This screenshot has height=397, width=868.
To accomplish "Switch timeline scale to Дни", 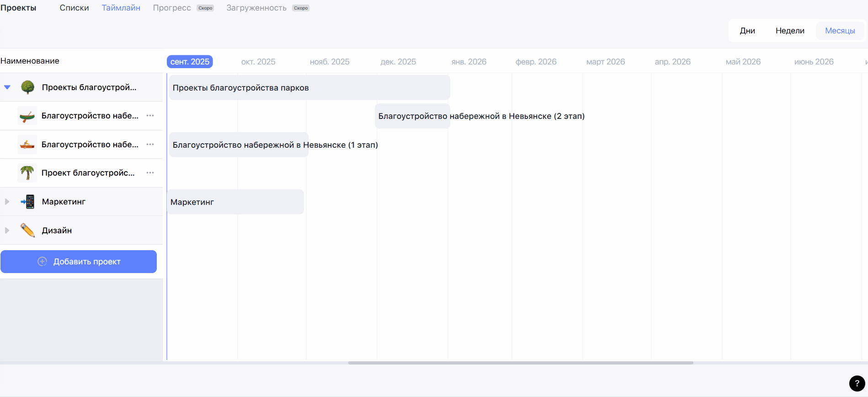I will (x=747, y=31).
